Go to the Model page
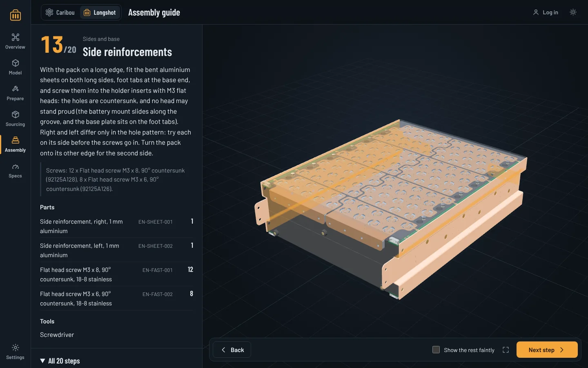Viewport: 588px width, 368px height. point(15,67)
